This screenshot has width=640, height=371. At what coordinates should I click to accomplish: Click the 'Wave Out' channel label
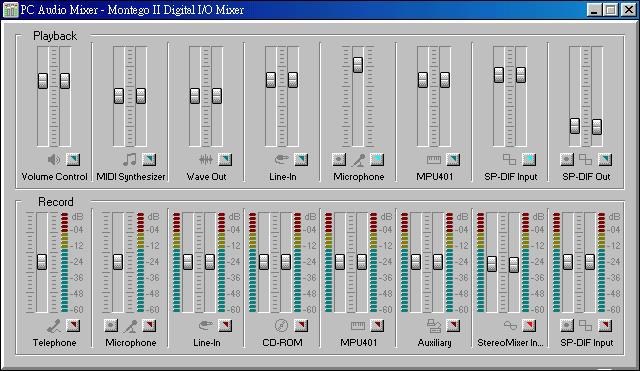[x=206, y=177]
